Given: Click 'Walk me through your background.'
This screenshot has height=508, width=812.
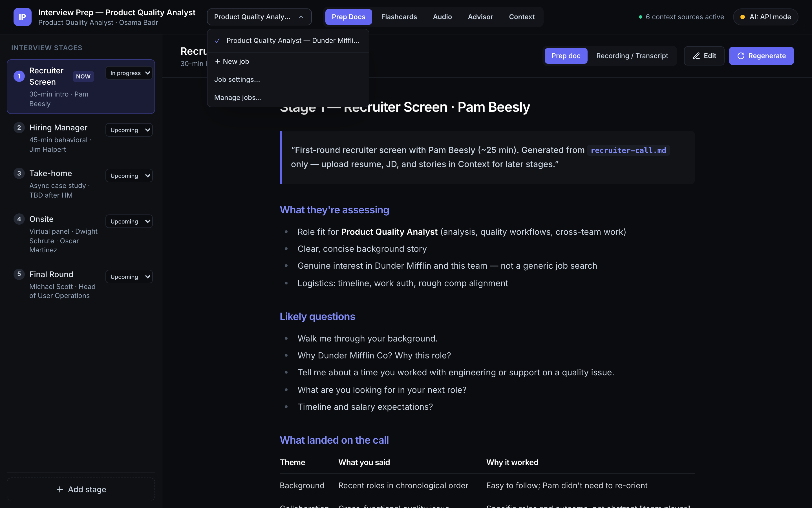Looking at the screenshot, I should (x=367, y=339).
